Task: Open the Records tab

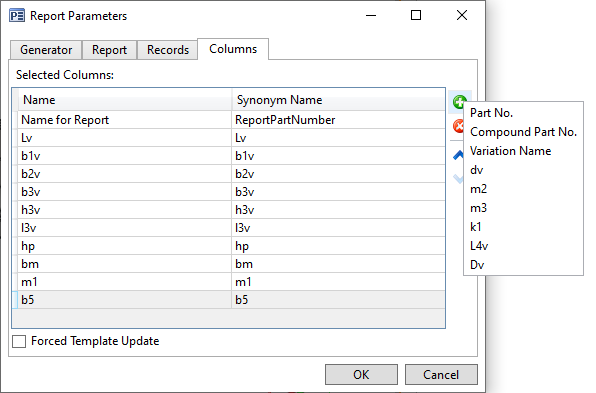Action: click(168, 50)
